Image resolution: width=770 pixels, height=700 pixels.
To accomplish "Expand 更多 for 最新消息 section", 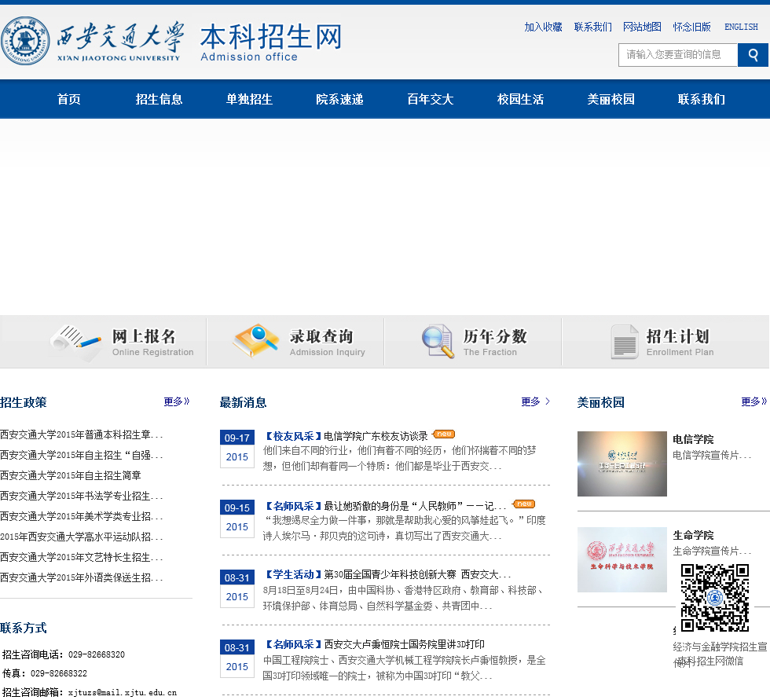I will (x=535, y=402).
